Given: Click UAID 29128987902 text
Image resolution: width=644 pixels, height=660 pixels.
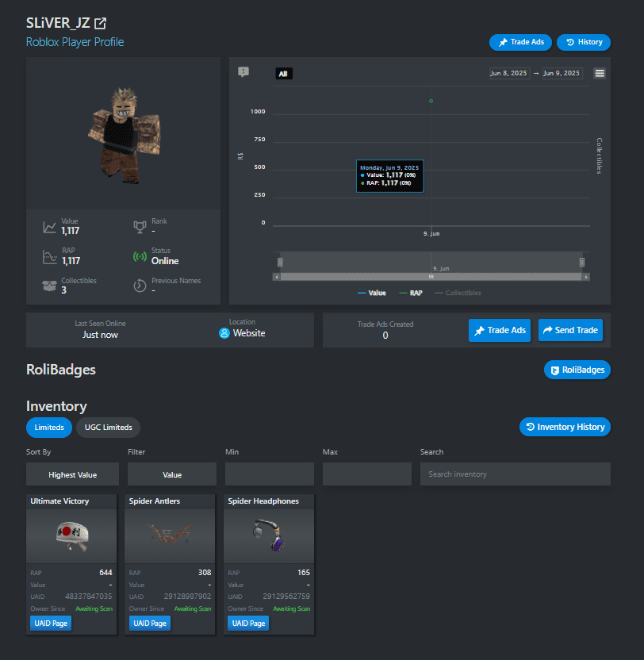Looking at the screenshot, I should [187, 597].
